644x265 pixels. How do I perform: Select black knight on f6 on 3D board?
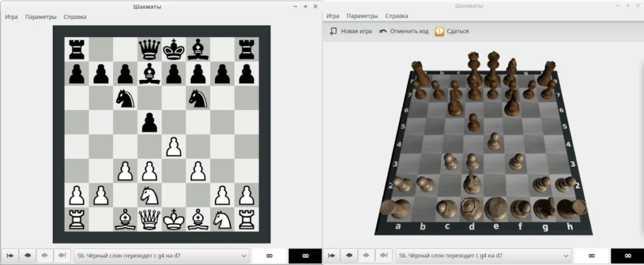coord(512,102)
